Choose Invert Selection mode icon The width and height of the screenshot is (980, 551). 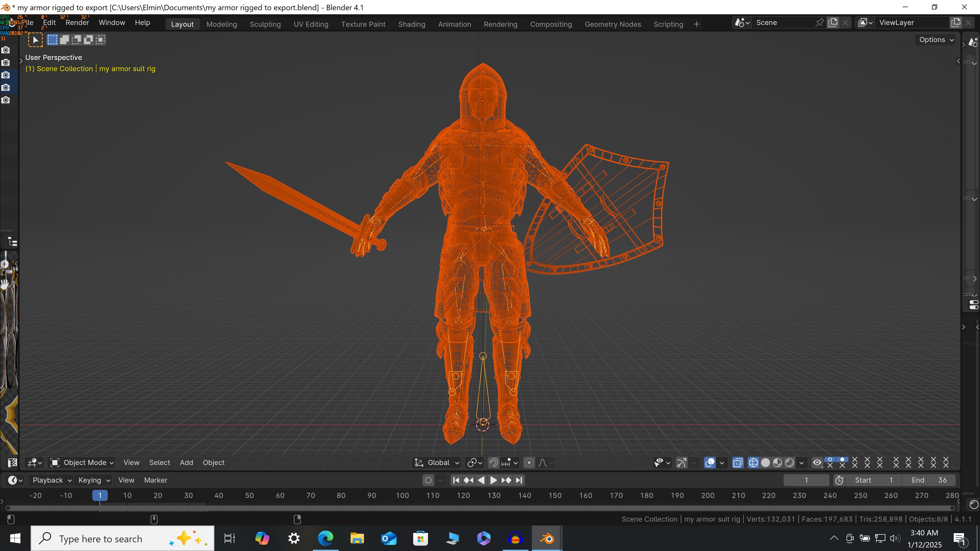coord(88,40)
